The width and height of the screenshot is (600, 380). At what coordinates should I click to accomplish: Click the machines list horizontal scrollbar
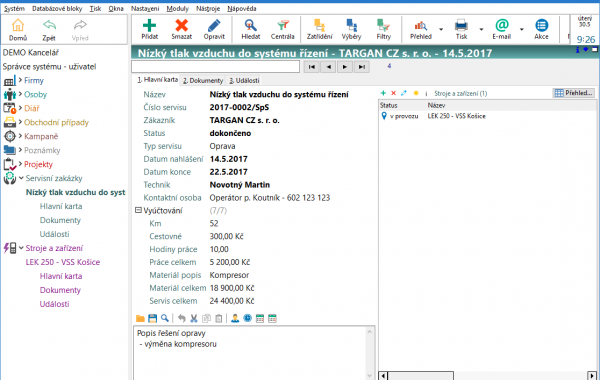point(488,375)
